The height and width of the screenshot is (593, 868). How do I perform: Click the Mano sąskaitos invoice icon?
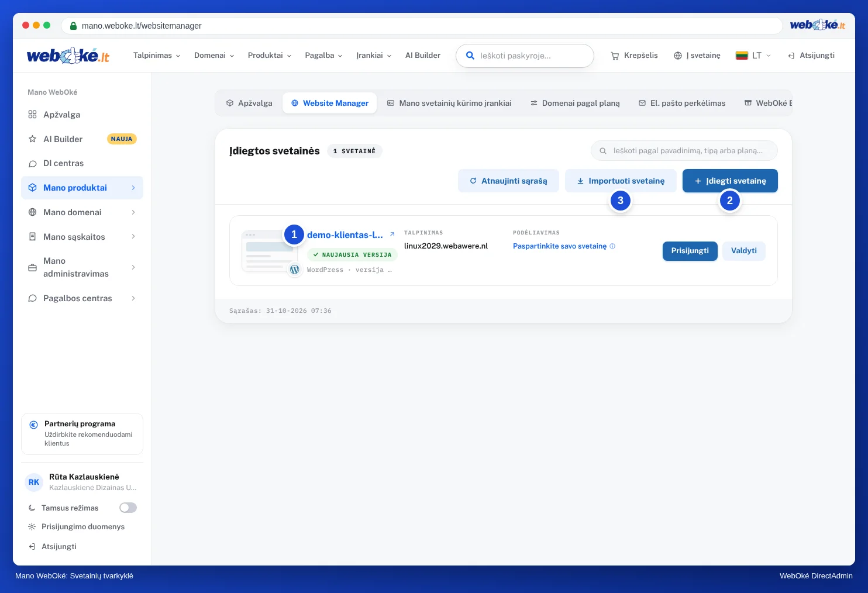pyautogui.click(x=33, y=237)
